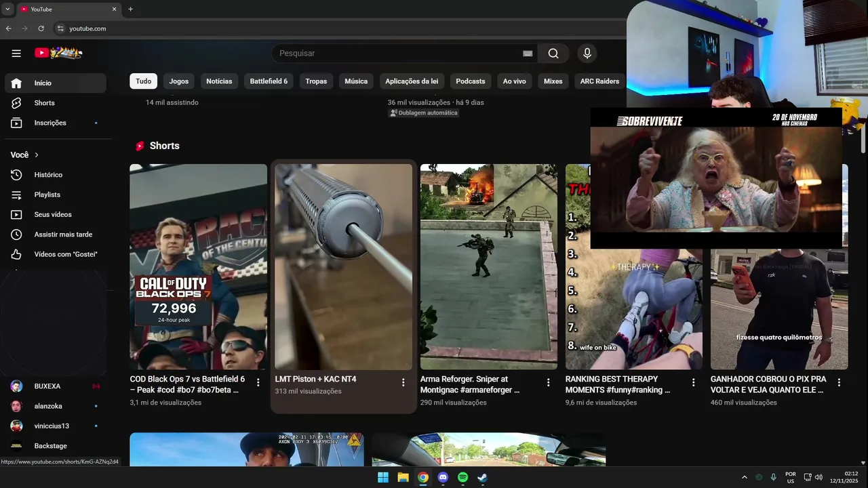This screenshot has width=868, height=488.
Task: Select the Battlefield 6 filter chip
Action: pyautogui.click(x=269, y=81)
